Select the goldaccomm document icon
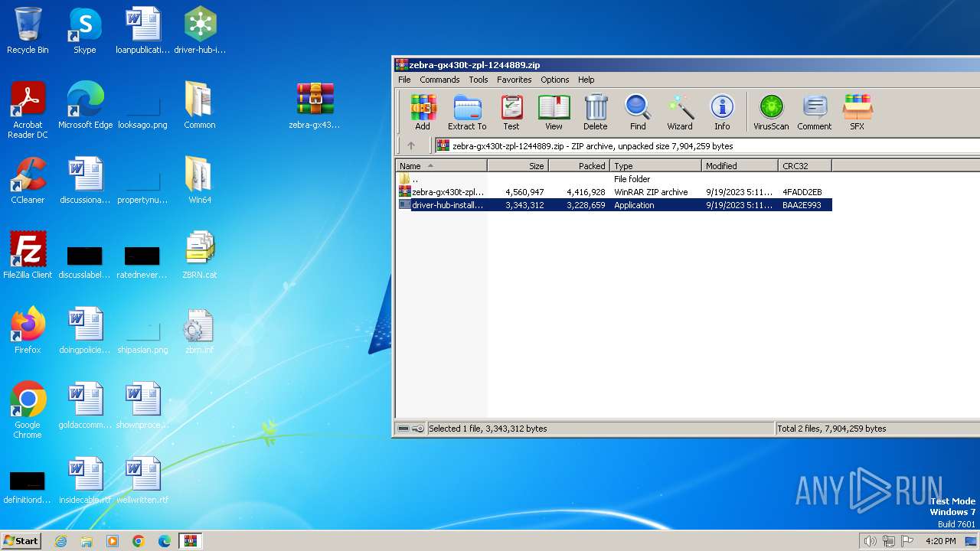 click(x=85, y=406)
